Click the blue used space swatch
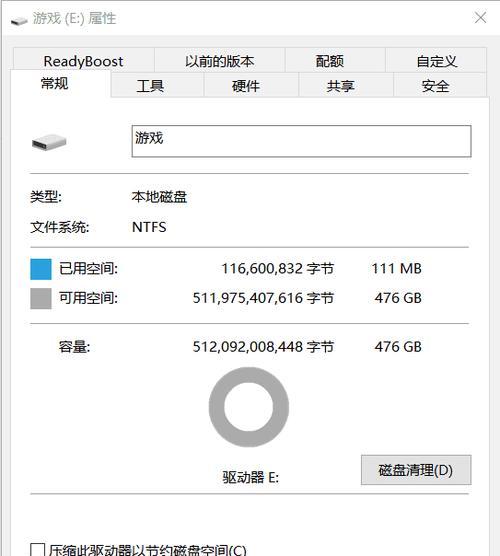 (41, 269)
